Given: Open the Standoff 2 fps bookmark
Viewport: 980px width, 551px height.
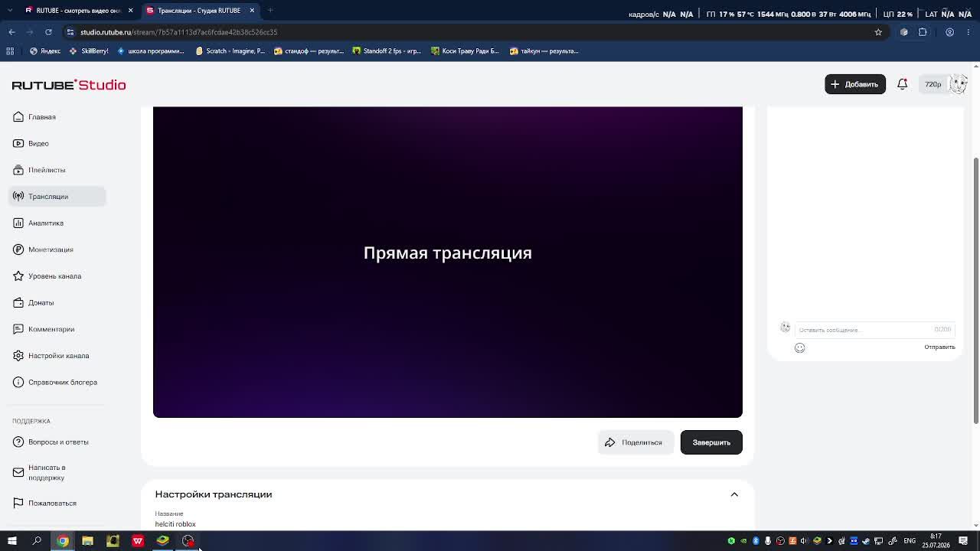Looking at the screenshot, I should coord(387,51).
